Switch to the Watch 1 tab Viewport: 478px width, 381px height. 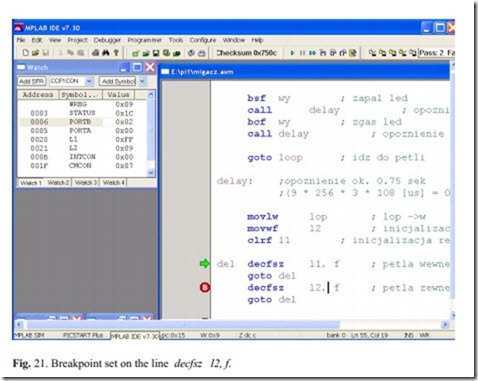point(31,183)
